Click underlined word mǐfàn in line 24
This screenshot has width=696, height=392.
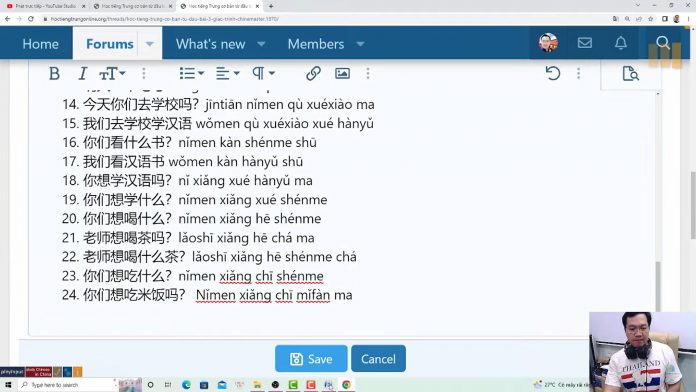[x=313, y=295]
